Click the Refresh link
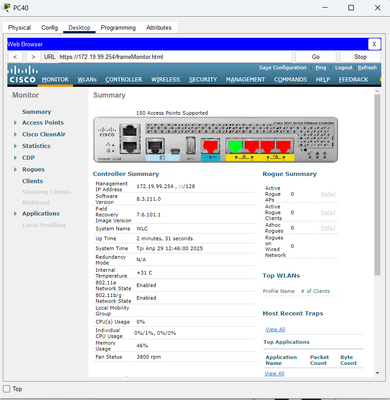This screenshot has width=390, height=400. point(367,68)
